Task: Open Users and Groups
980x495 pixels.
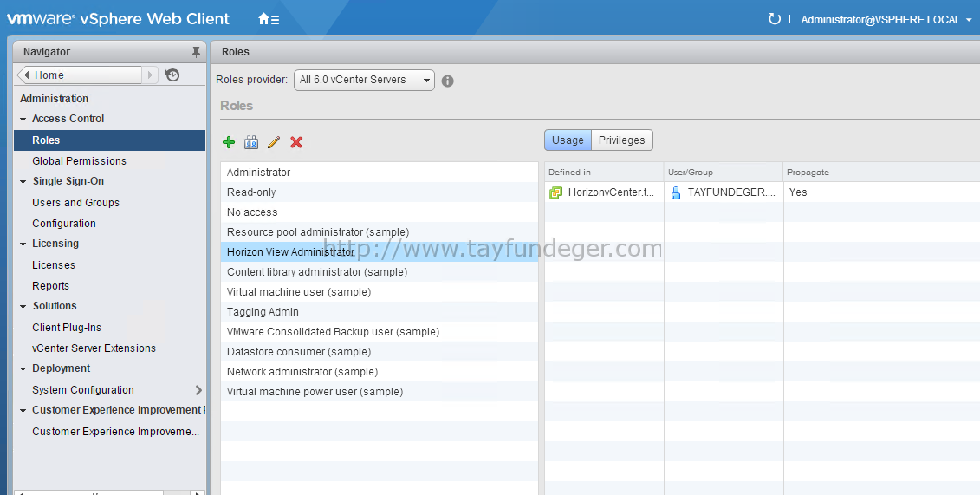Action: [x=75, y=203]
